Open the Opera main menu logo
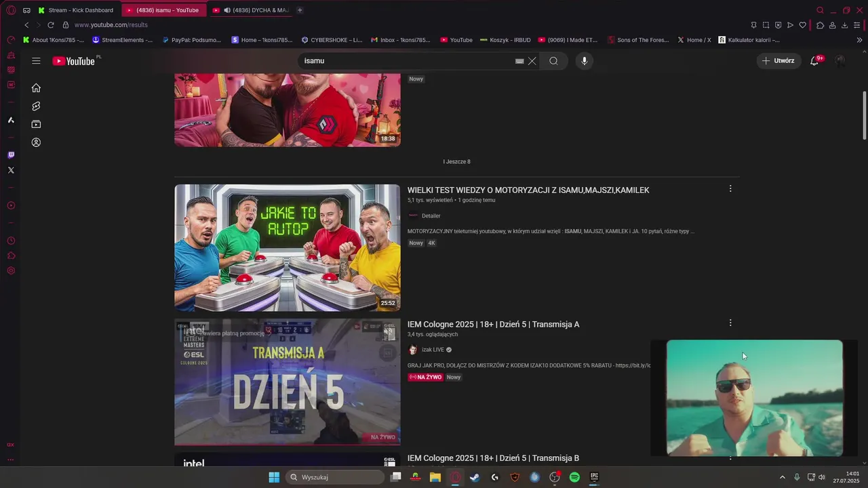 click(11, 10)
